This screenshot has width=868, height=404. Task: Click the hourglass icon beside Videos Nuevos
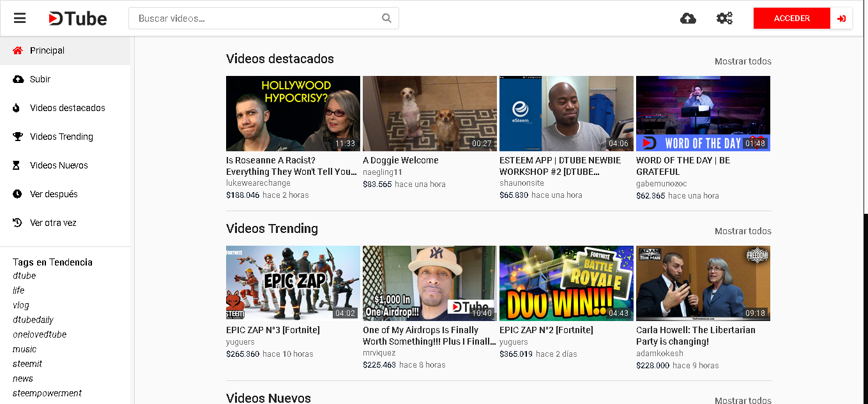pyautogui.click(x=17, y=165)
